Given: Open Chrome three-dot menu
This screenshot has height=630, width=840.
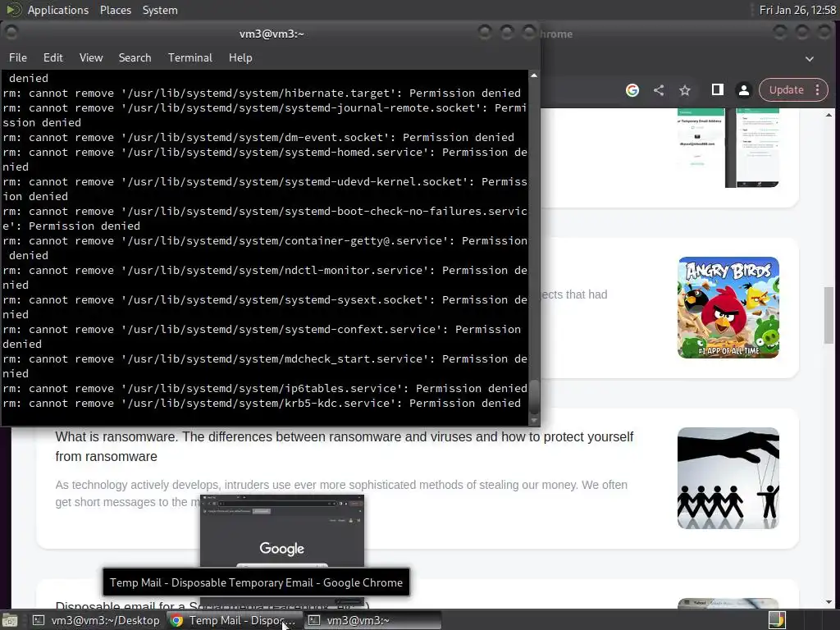Looking at the screenshot, I should pos(818,90).
